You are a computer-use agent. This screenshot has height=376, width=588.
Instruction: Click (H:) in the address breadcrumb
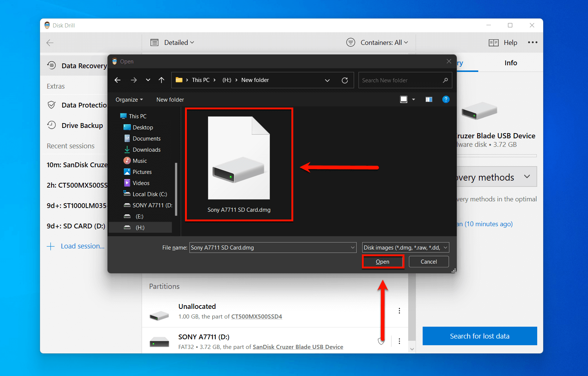tap(227, 80)
